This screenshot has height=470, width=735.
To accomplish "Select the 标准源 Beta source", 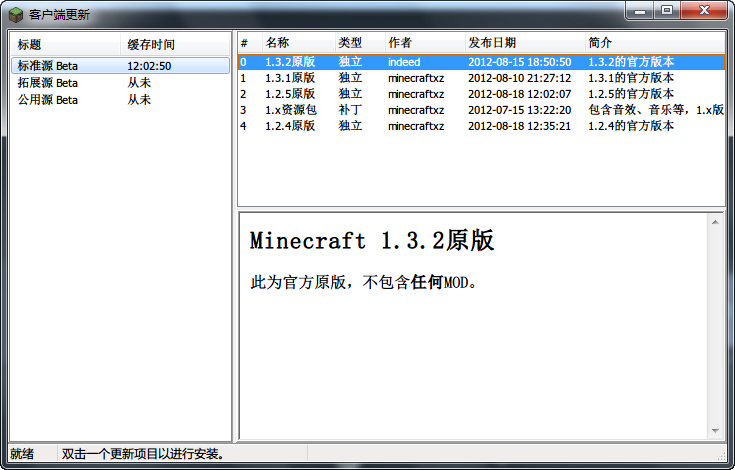I will pos(120,66).
